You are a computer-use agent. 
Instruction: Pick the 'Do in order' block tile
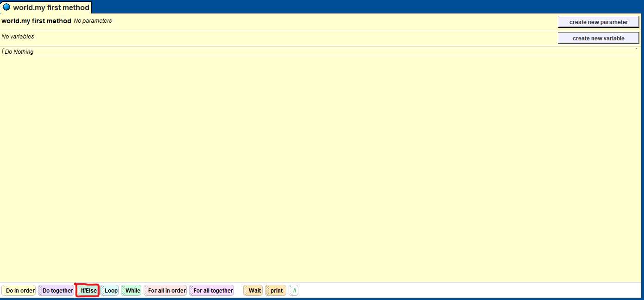20,291
